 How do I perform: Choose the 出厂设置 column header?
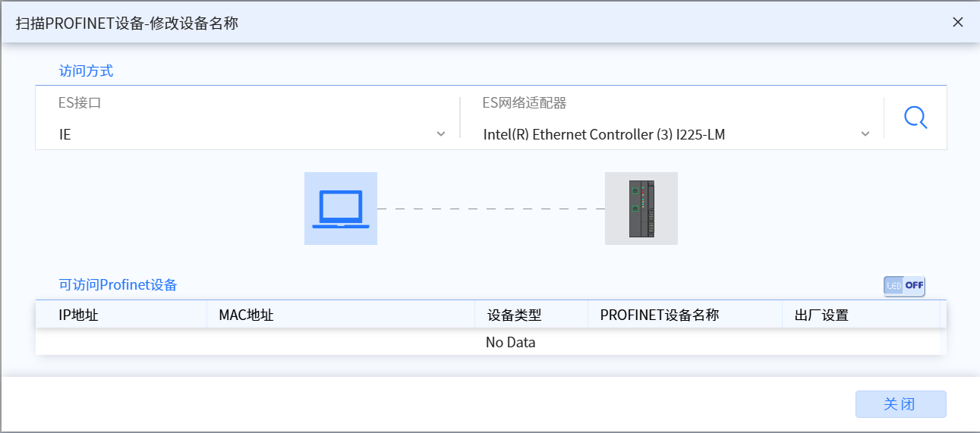[821, 315]
